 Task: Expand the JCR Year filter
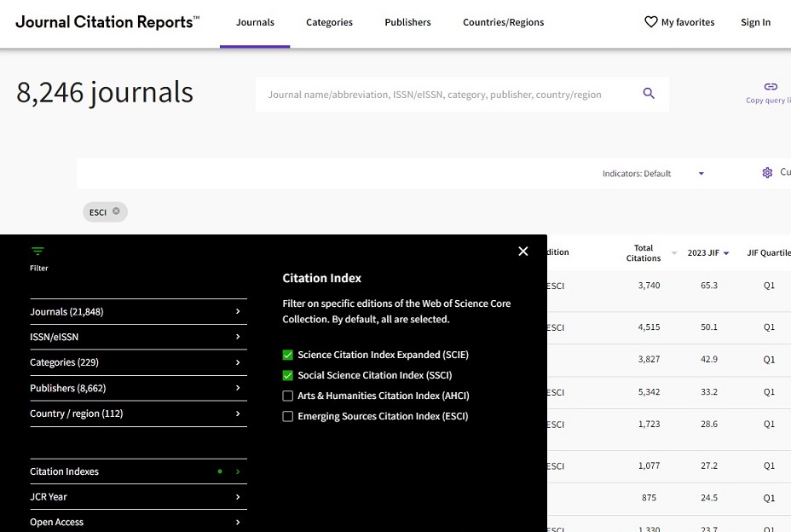[x=138, y=497]
